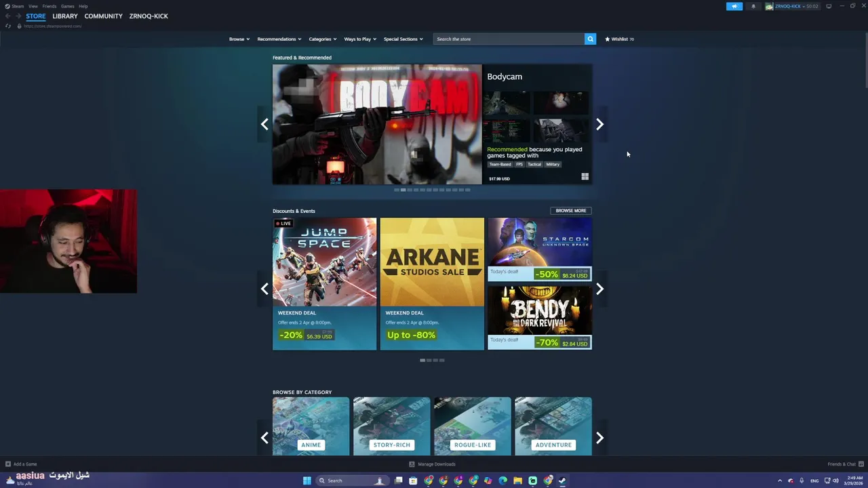The image size is (868, 488).
Task: Open Bendy and the Dark Revival deal
Action: (x=540, y=318)
